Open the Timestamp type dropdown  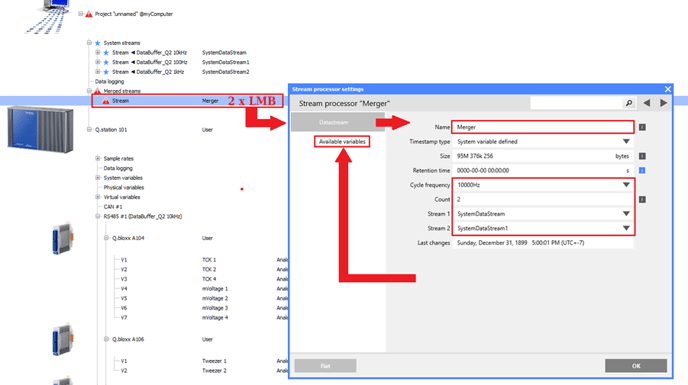(626, 141)
